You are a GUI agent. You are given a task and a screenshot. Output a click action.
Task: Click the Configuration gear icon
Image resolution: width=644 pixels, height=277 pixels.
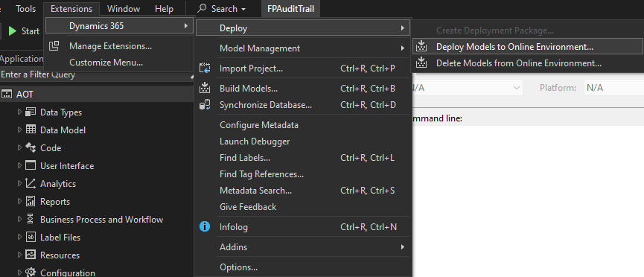pos(31,273)
